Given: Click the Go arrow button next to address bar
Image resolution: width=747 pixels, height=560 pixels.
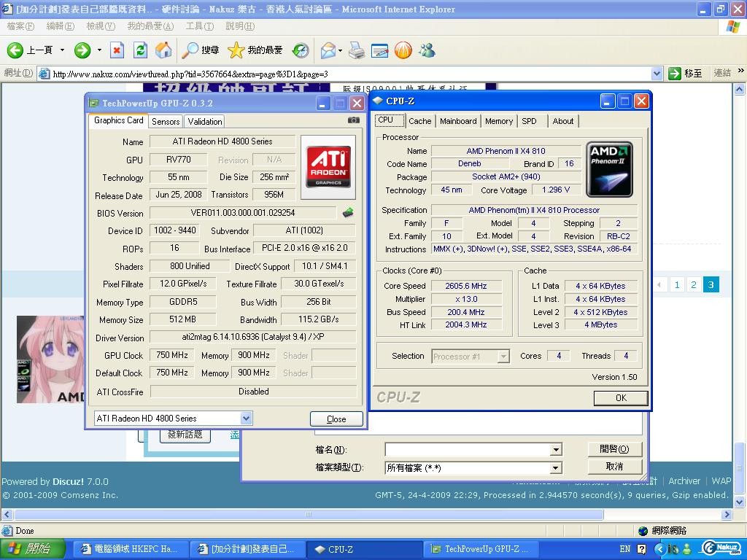Looking at the screenshot, I should [x=675, y=74].
